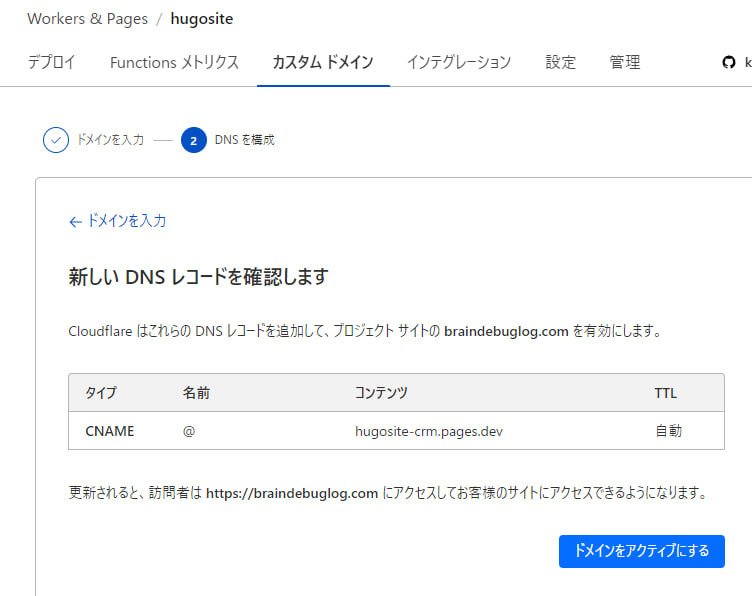Go back via the ドメインを入力 arrow link
The height and width of the screenshot is (596, 752).
[117, 221]
